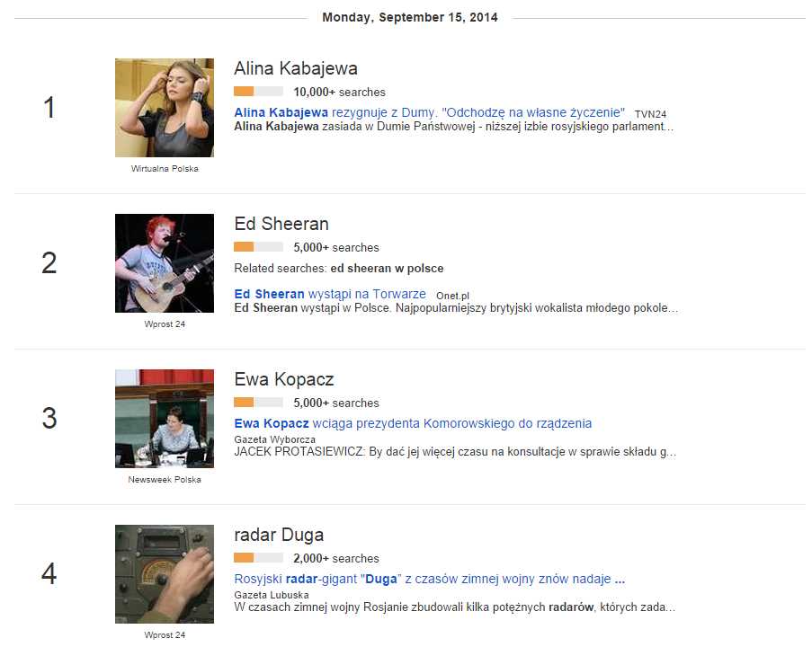This screenshot has height=647, width=812.
Task: Read the Kabajewa rezygnuje z Dumy article
Action: click(429, 113)
